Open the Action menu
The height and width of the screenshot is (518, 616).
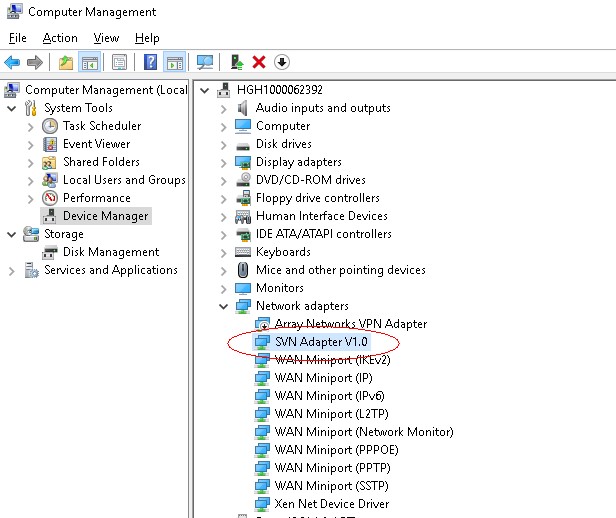pyautogui.click(x=60, y=38)
